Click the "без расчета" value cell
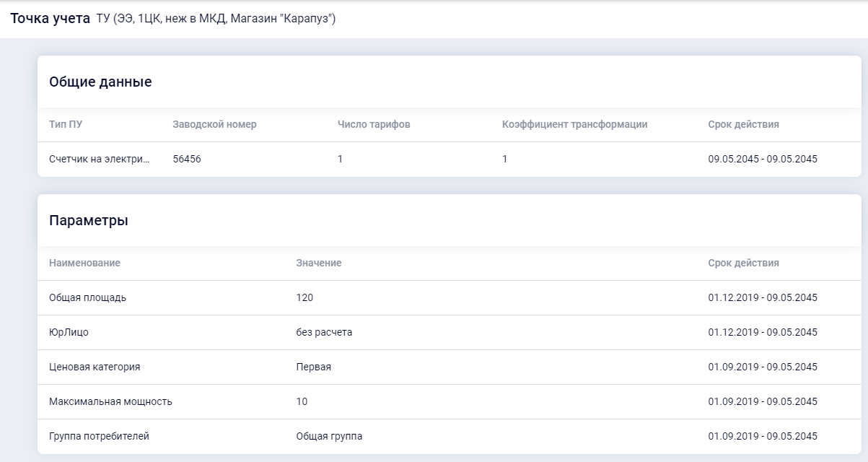 pyautogui.click(x=324, y=332)
